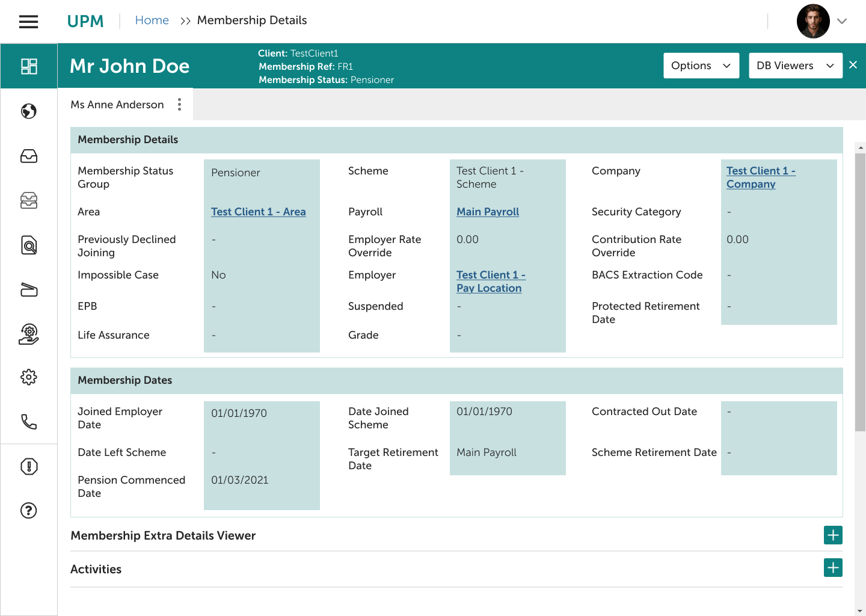Open the dashboard grid icon in the sidebar
866x616 pixels.
(28, 66)
